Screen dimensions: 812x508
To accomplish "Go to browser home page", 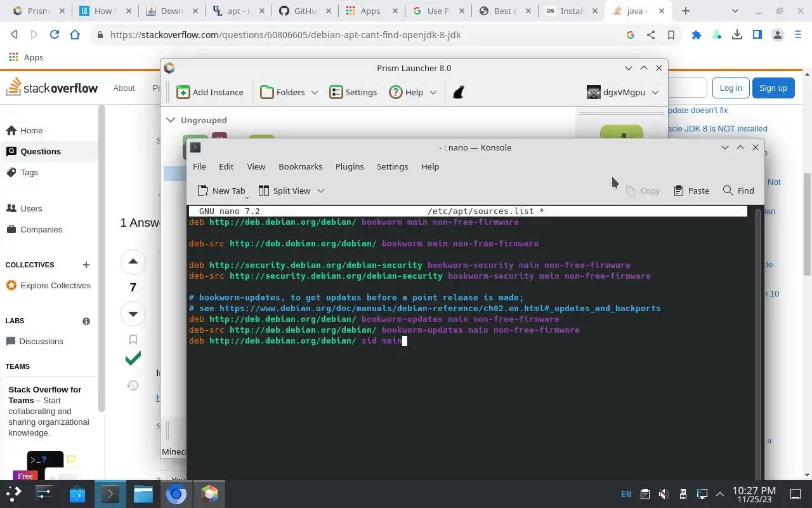I will 75,35.
